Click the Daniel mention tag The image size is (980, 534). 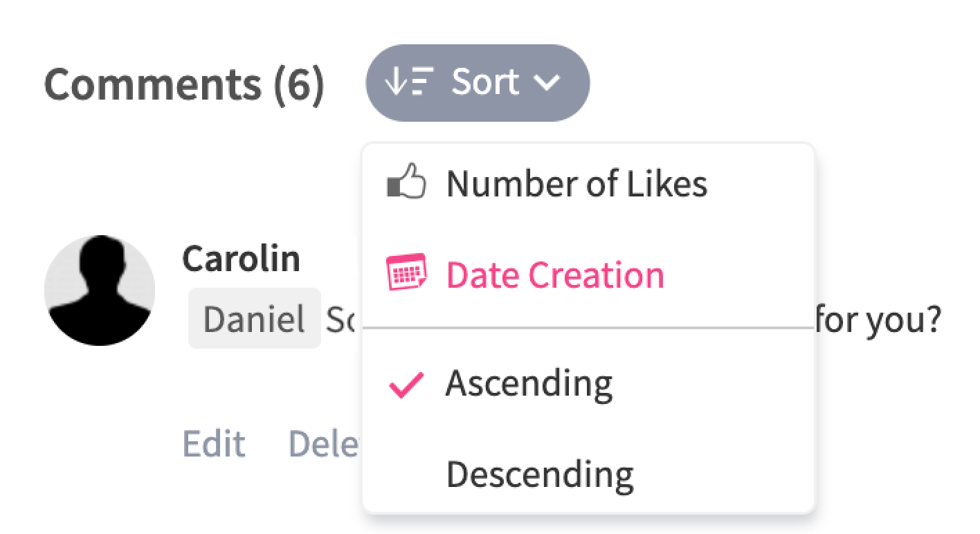(253, 317)
